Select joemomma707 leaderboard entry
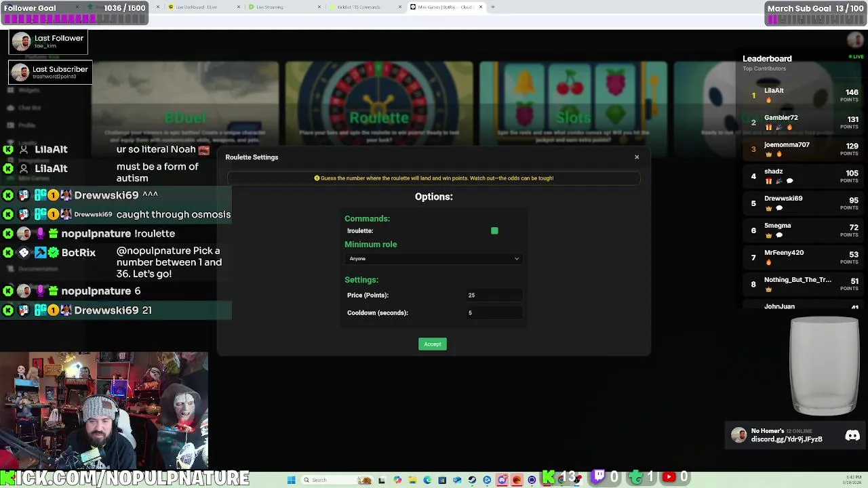868x488 pixels. point(804,150)
